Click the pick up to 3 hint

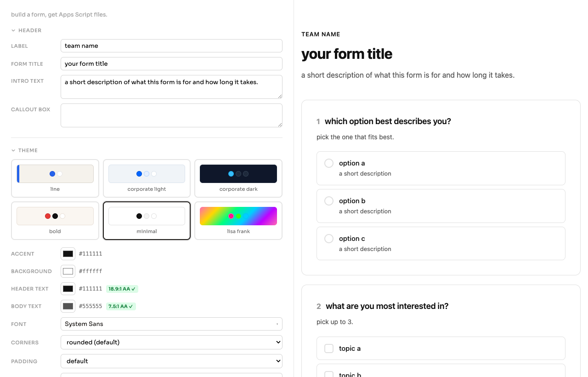[x=335, y=322]
